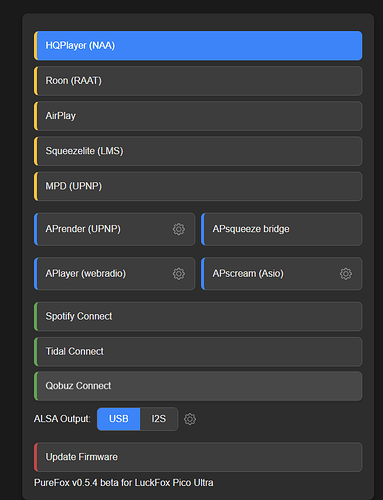Start APlayer (webradio)
Screen dimensions: 383x500
pyautogui.click(x=114, y=274)
